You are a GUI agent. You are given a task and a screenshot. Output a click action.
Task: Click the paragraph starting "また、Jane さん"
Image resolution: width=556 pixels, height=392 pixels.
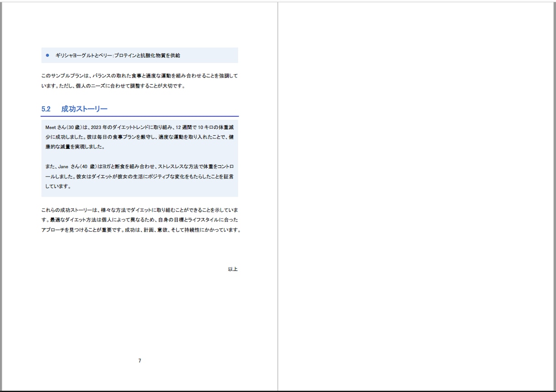[x=139, y=176]
